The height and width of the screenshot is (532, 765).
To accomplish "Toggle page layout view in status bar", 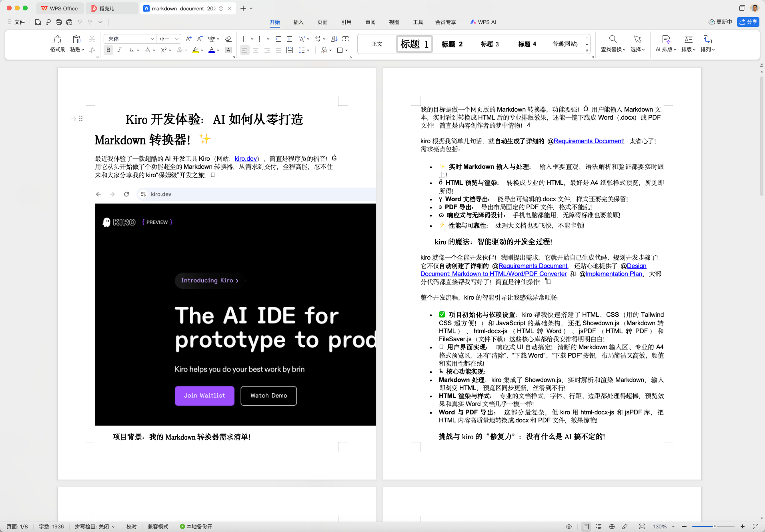I will tap(586, 526).
